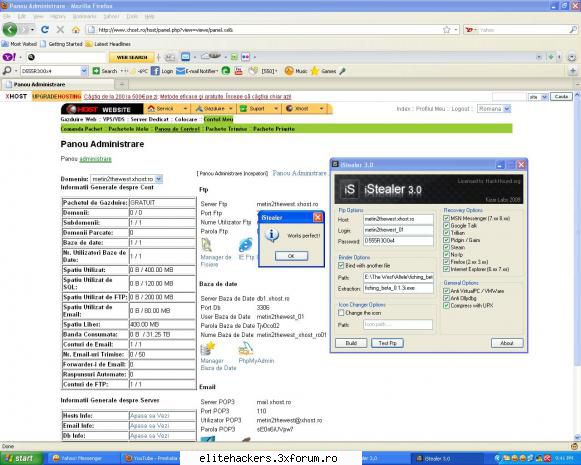Screen dimensions: 581x465
Task: Open the E-mail Notifier envelope icon
Action: 180,71
